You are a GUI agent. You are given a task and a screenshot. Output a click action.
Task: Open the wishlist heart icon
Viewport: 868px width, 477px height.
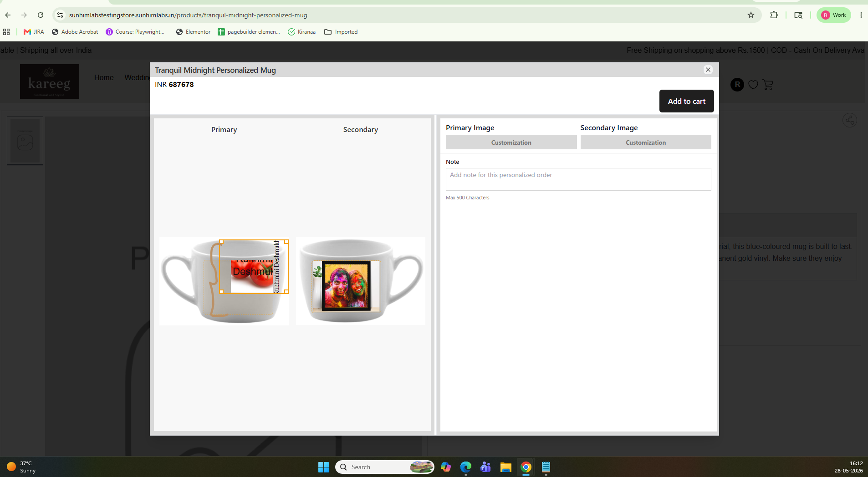pos(753,85)
